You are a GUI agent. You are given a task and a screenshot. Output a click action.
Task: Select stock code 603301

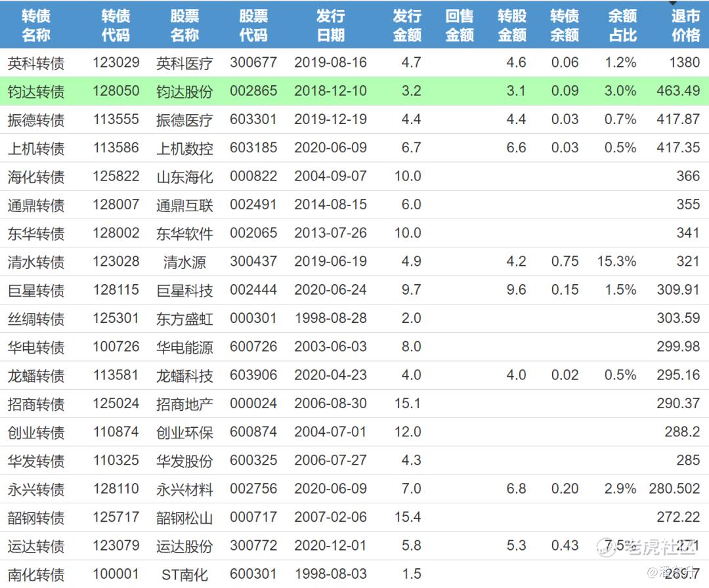coord(253,119)
